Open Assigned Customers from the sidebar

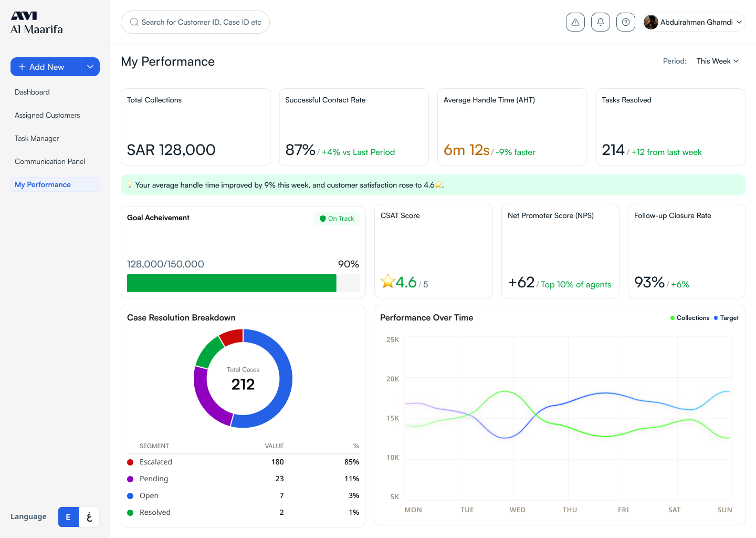pyautogui.click(x=47, y=115)
